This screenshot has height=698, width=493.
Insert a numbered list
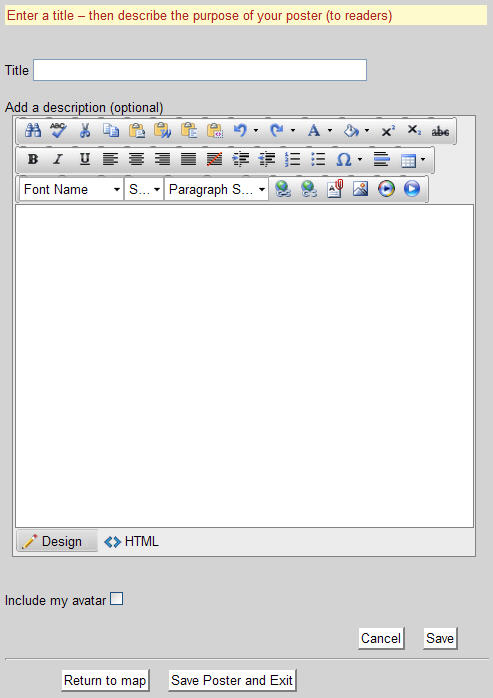click(293, 159)
